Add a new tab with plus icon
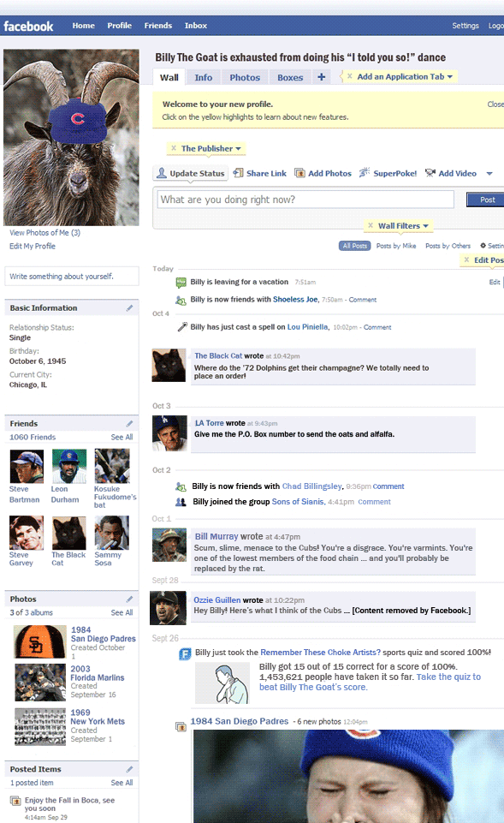The image size is (504, 823). click(x=322, y=77)
